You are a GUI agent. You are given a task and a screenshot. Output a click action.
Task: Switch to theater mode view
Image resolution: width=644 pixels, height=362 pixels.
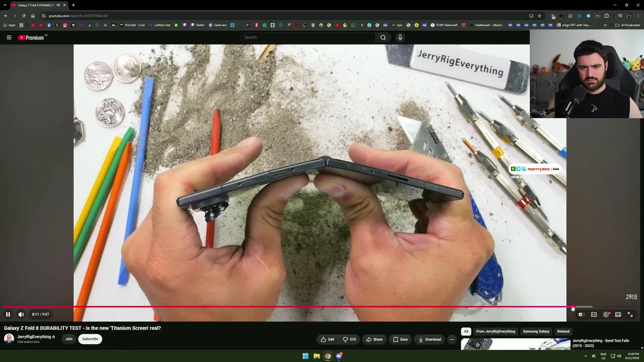coord(618,314)
